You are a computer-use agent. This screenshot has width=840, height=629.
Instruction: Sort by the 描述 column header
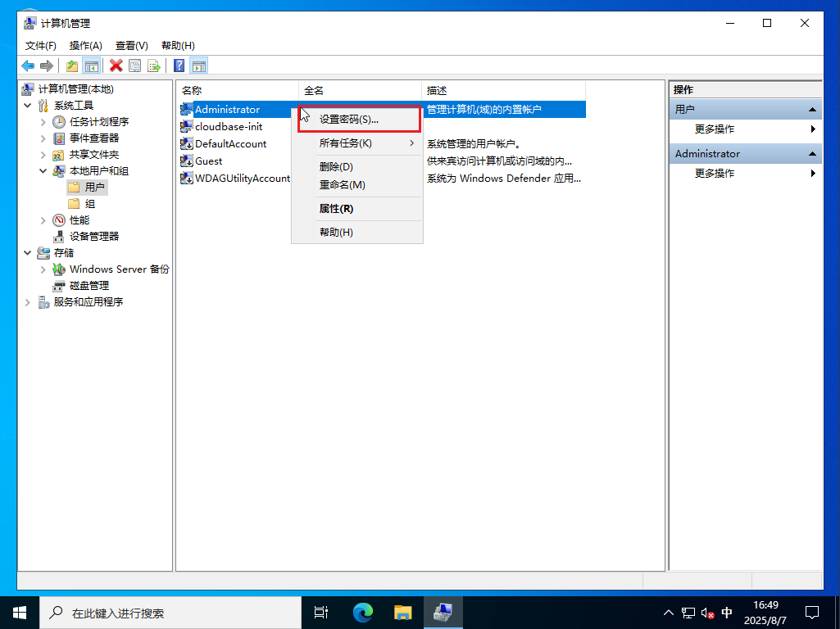pos(503,90)
